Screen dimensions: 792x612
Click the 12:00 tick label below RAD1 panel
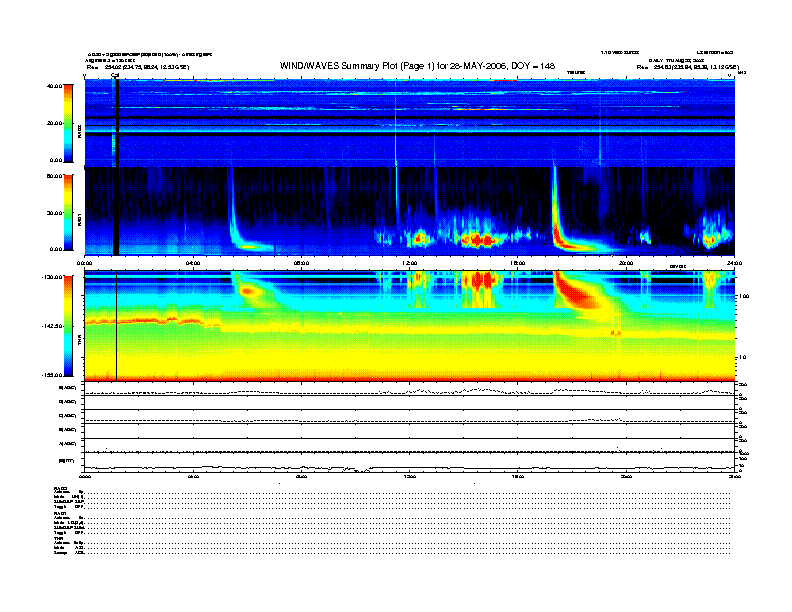point(410,263)
